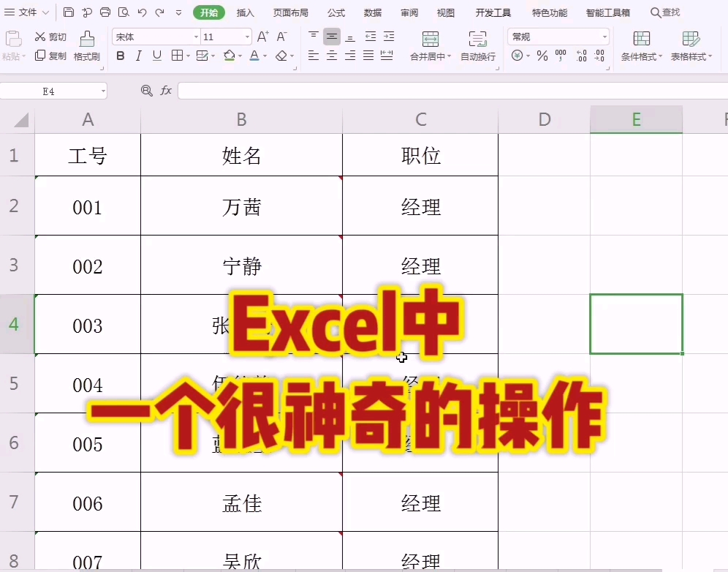Select column B header
This screenshot has height=572, width=728.
(x=241, y=120)
